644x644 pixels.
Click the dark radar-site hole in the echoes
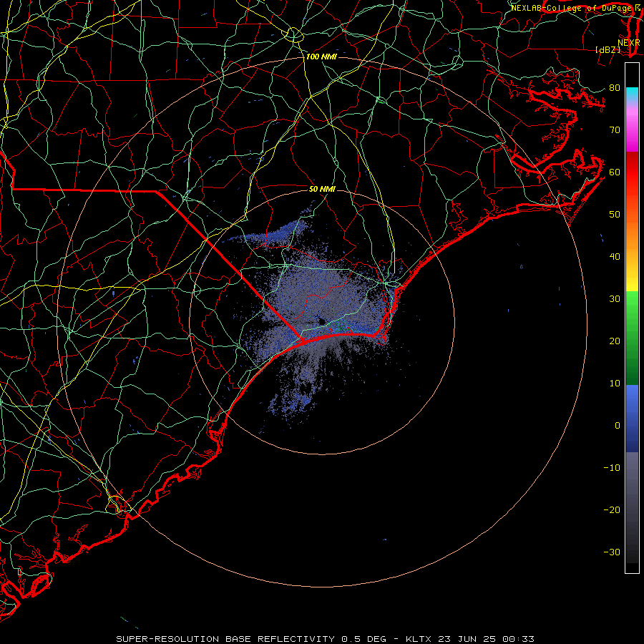[321, 321]
